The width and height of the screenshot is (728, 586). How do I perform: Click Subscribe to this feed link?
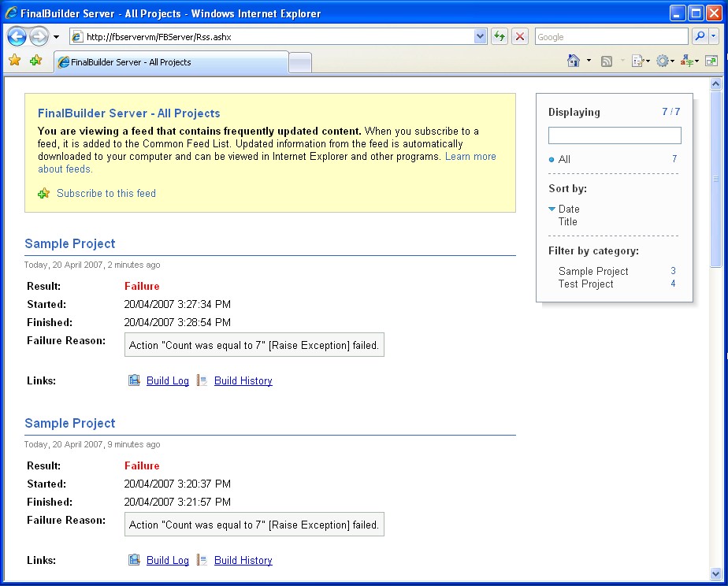(x=106, y=193)
